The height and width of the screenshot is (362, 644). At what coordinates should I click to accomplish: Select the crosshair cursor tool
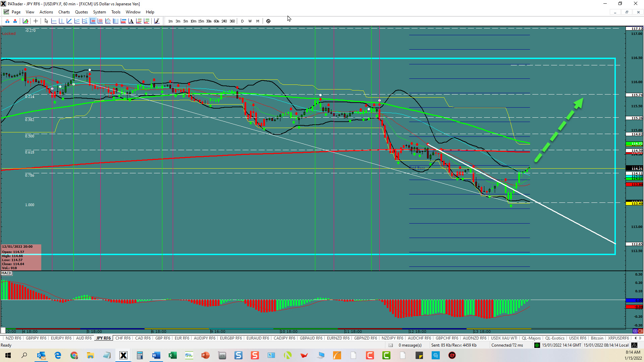tap(36, 21)
